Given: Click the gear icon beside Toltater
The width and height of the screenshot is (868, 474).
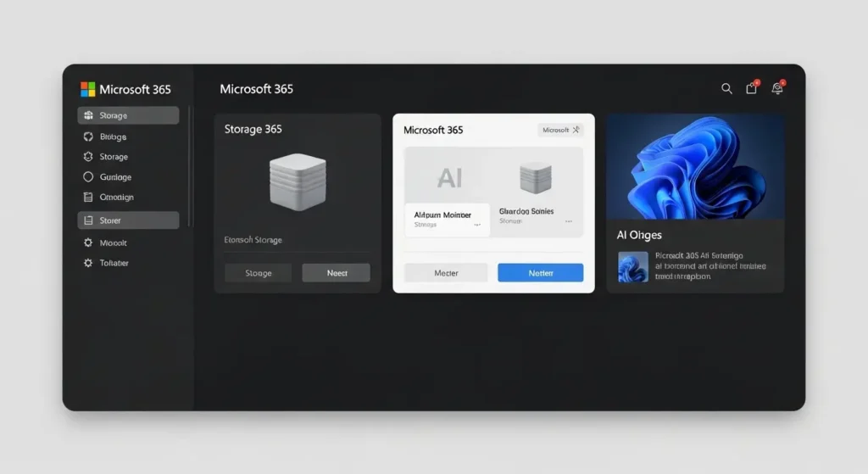Looking at the screenshot, I should 88,263.
